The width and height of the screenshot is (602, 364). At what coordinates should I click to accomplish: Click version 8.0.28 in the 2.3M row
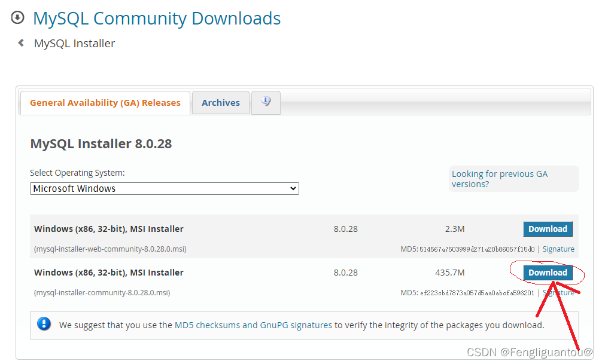click(x=345, y=229)
